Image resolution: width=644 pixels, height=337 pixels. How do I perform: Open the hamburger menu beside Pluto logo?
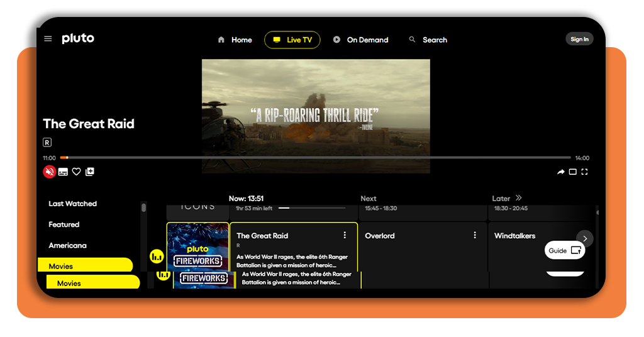[x=48, y=38]
